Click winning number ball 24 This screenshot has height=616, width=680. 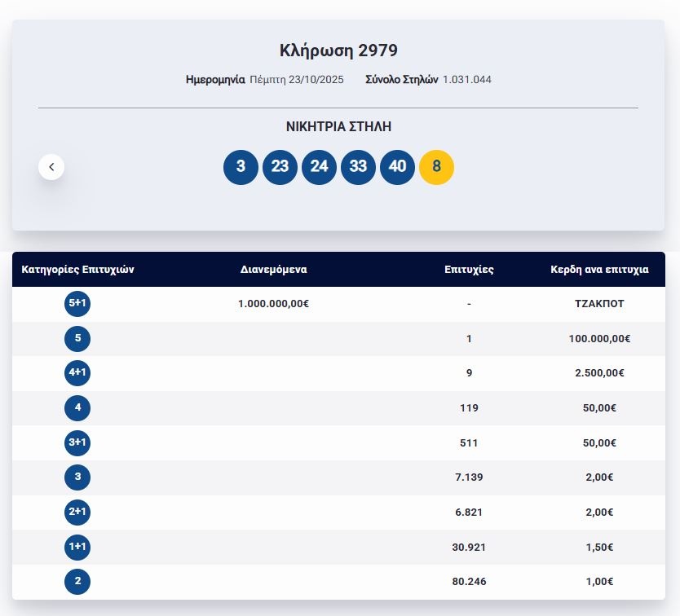pos(319,167)
